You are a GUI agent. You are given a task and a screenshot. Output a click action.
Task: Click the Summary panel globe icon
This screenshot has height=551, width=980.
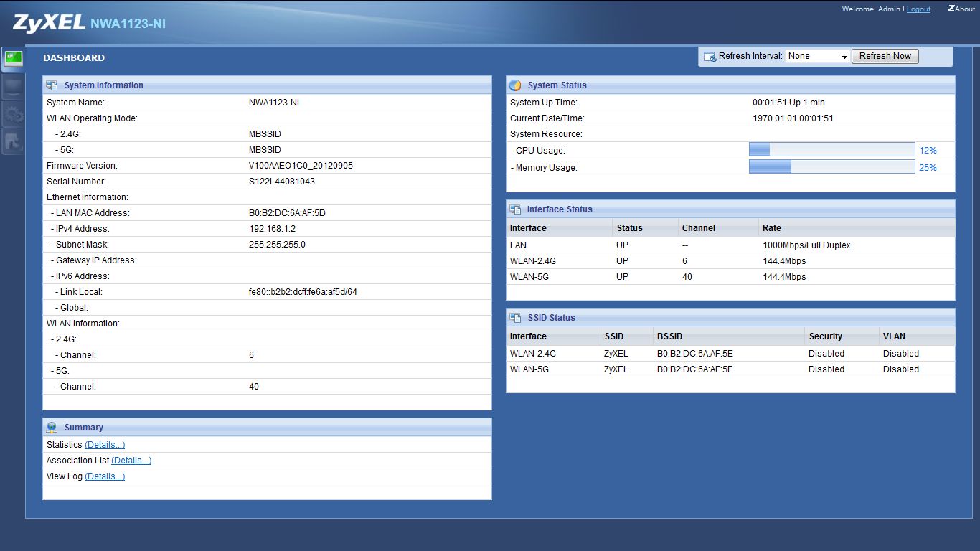click(x=52, y=428)
